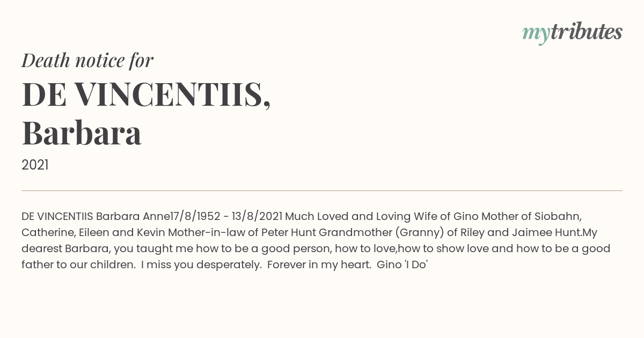
Task: Click 'how to be a good person' text
Action: 261,249
